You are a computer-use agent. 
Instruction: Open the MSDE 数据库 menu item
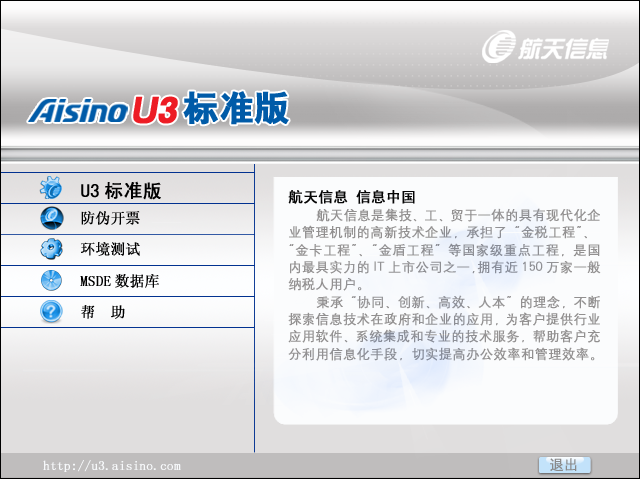pyautogui.click(x=119, y=281)
